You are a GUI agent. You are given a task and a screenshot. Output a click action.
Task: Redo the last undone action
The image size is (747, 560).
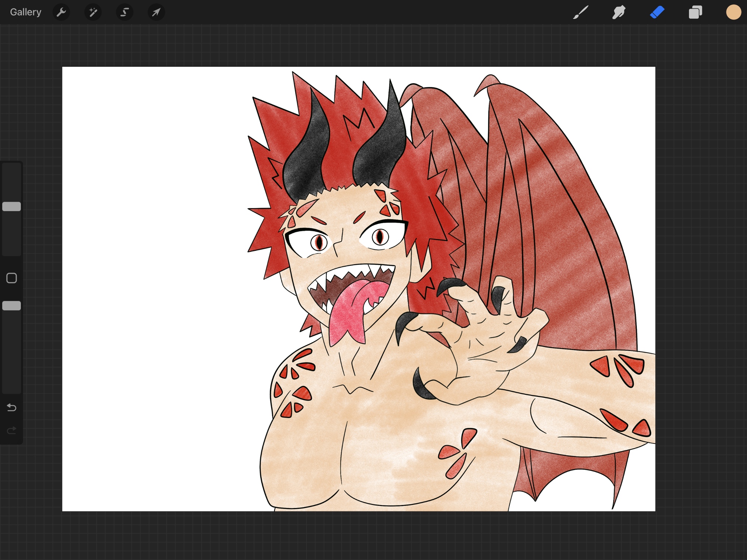(x=12, y=431)
